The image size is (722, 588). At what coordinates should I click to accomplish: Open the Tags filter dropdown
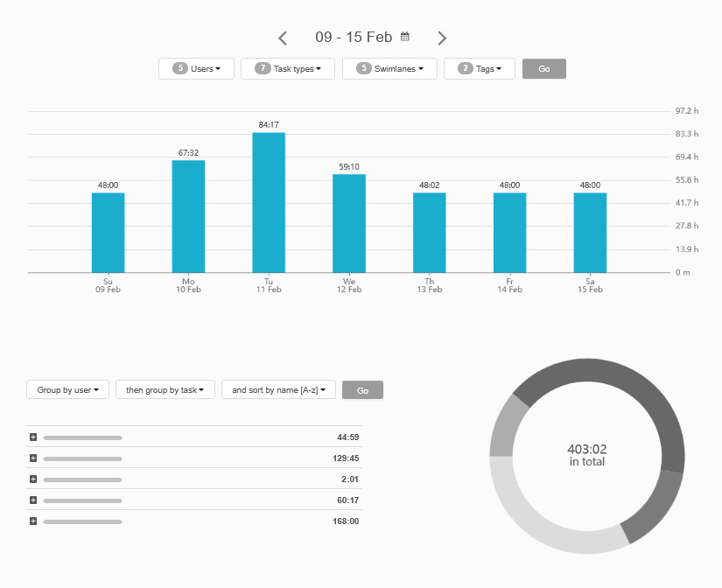479,68
